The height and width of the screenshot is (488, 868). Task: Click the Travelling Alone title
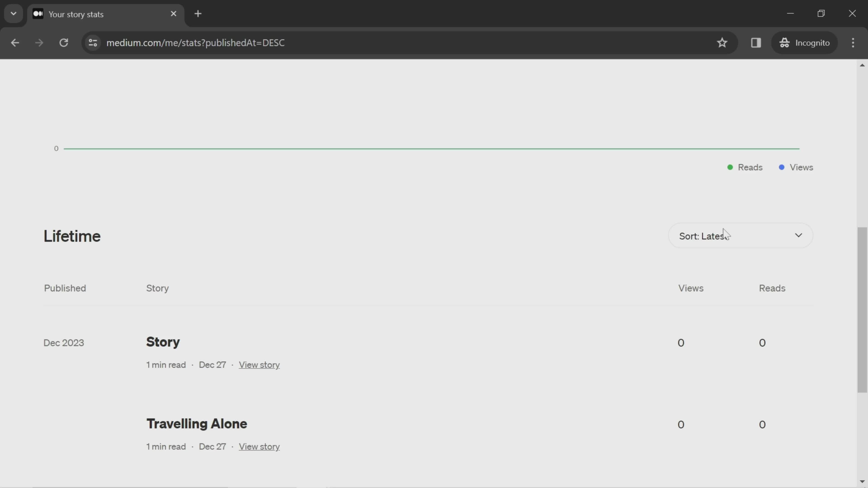(x=197, y=424)
